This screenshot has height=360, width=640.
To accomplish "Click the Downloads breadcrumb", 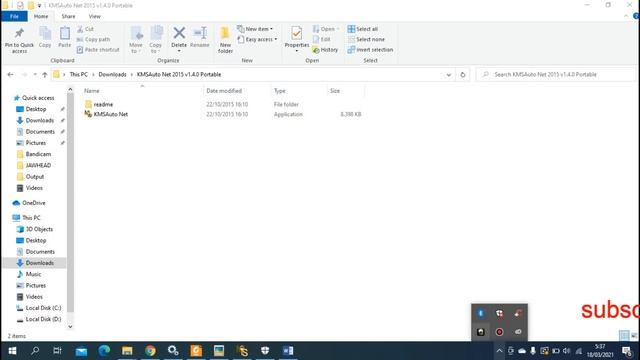I will tap(112, 75).
